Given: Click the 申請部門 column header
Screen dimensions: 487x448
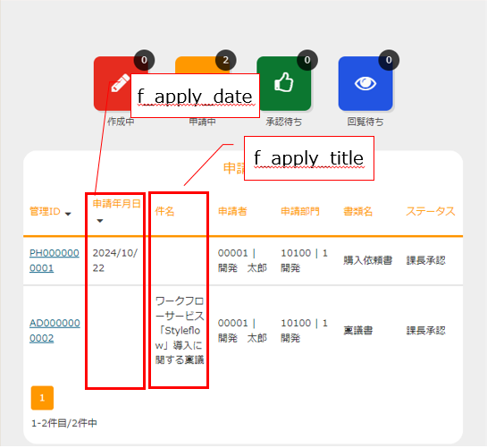Looking at the screenshot, I should point(300,211).
